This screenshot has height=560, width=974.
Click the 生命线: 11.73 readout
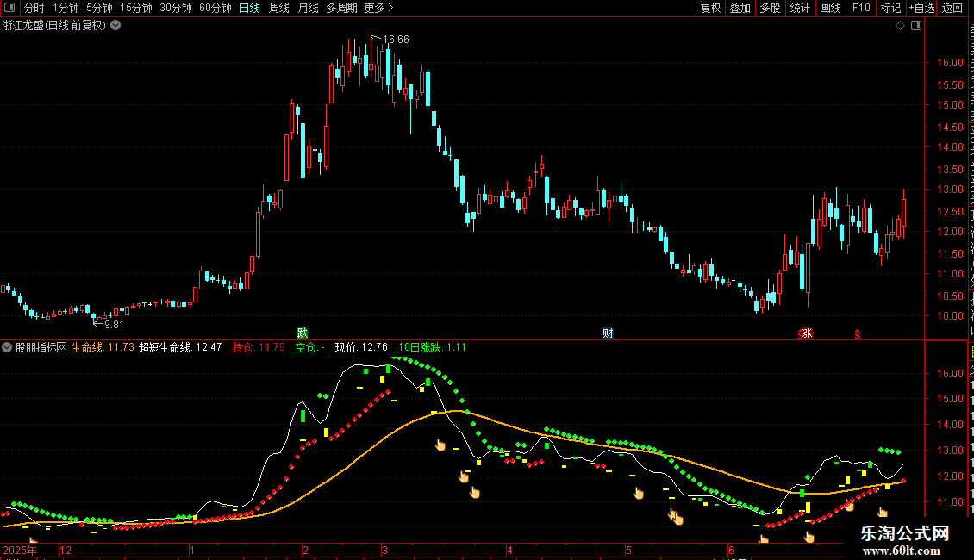tap(103, 348)
